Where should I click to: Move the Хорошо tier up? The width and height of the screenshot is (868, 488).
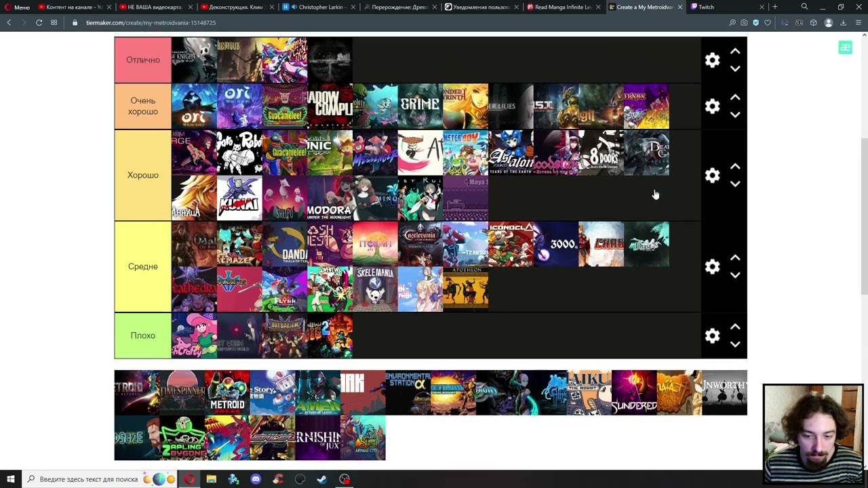[735, 167]
